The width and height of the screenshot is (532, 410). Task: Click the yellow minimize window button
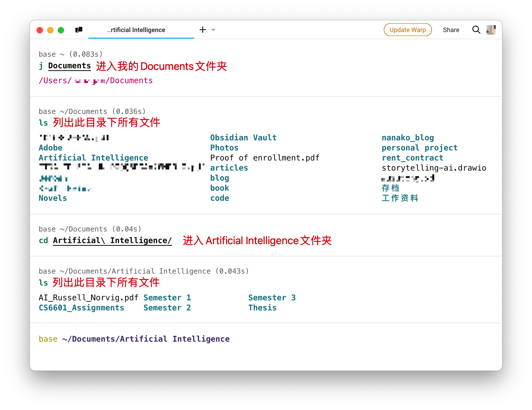(x=50, y=30)
